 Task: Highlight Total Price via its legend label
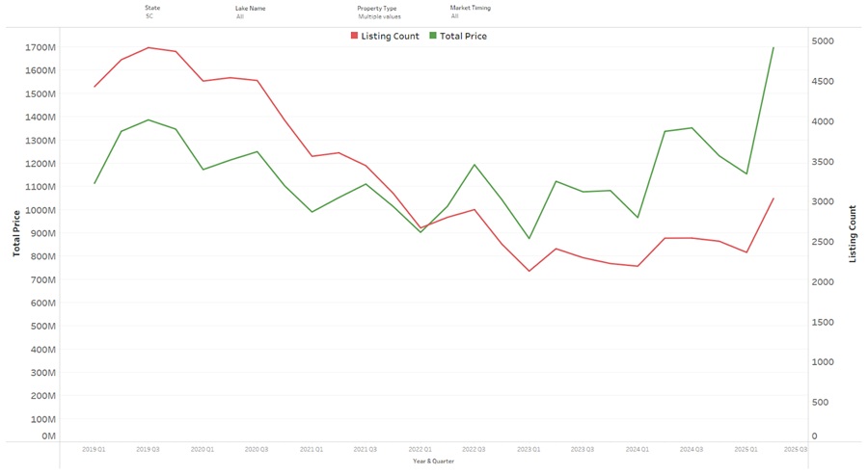tap(463, 36)
